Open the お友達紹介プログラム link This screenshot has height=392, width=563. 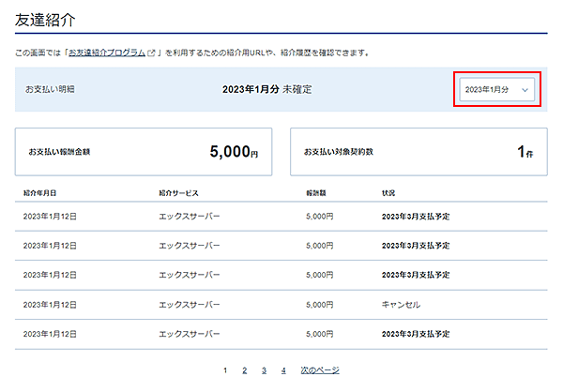point(107,53)
